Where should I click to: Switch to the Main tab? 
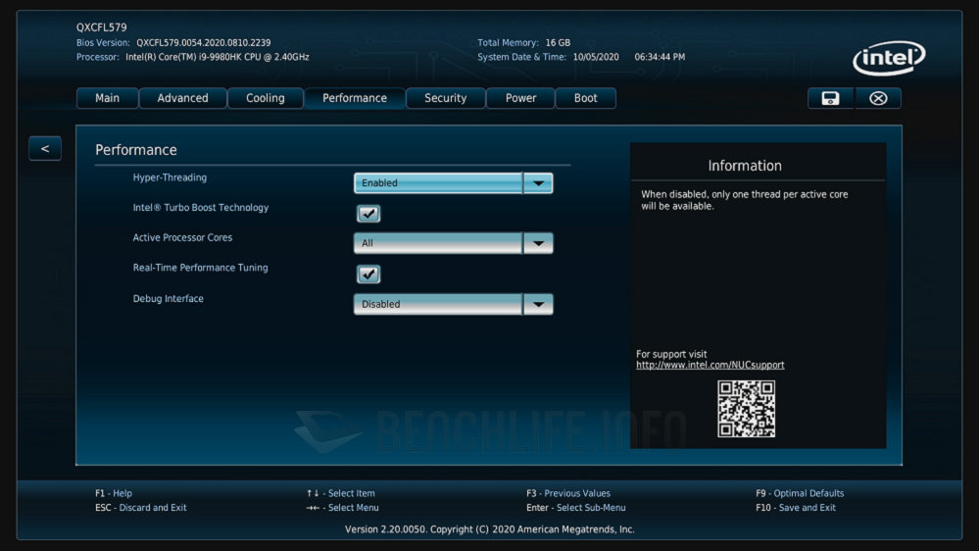pos(107,98)
